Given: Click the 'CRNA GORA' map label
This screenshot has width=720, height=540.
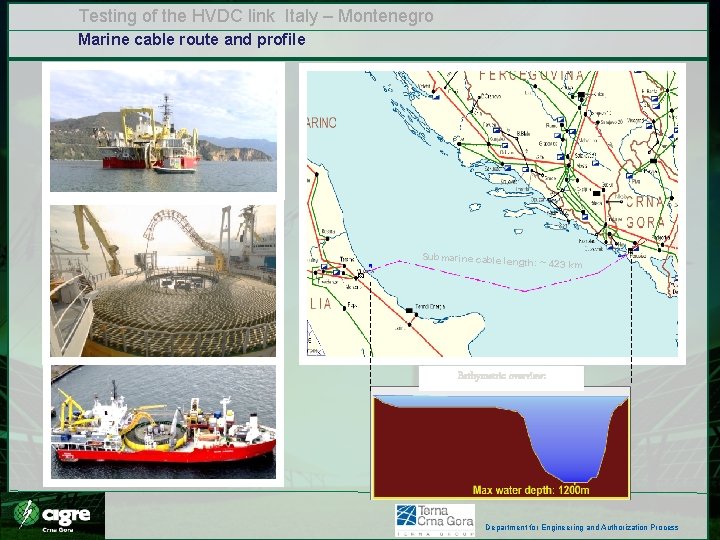Looking at the screenshot, I should (647, 212).
